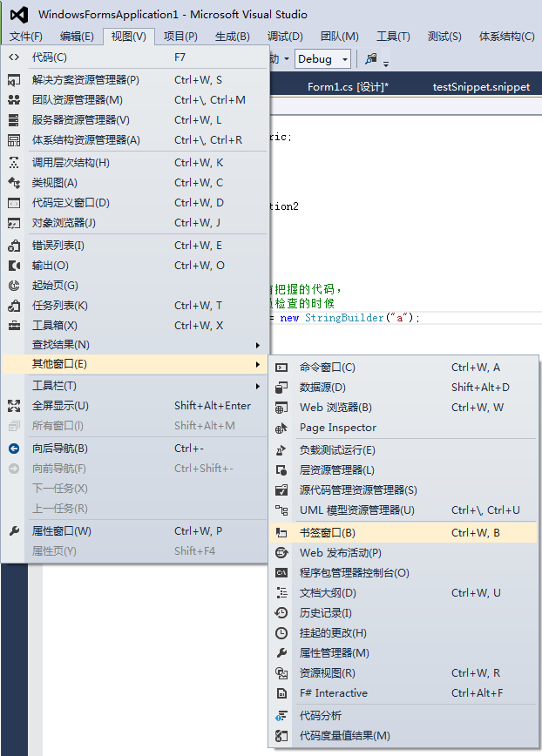Select 属性管理器(M) entry
This screenshot has height=756, width=542.
(403, 653)
